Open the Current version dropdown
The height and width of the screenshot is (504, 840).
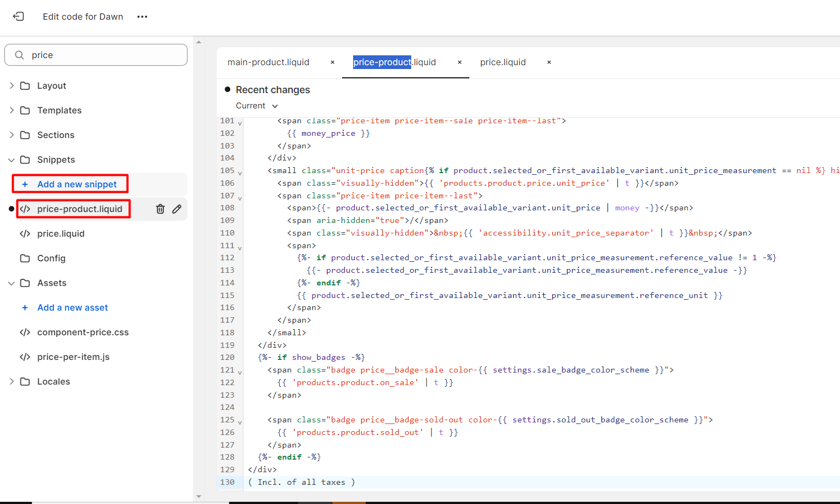click(257, 106)
